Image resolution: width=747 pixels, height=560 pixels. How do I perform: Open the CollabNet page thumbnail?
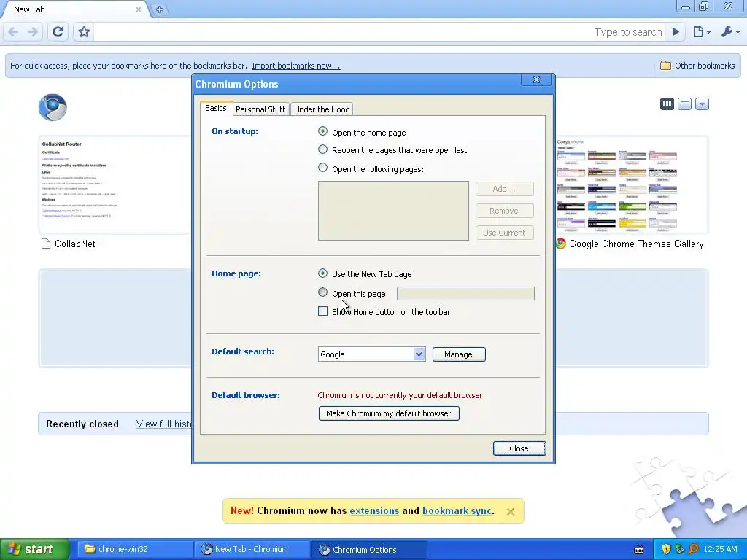coord(115,184)
